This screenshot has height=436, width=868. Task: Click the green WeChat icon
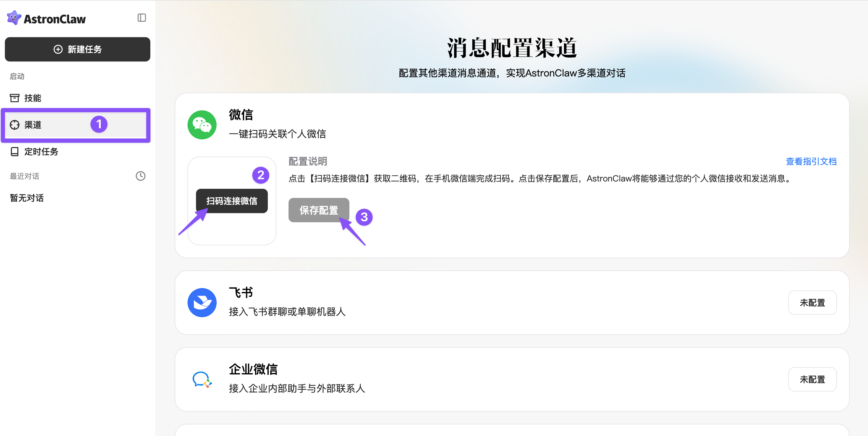coord(202,125)
